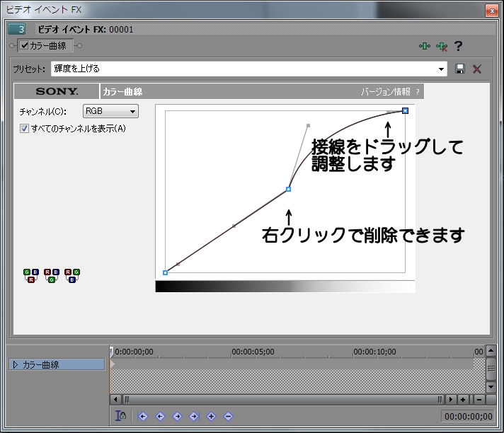This screenshot has height=433, width=504.
Task: Delete the preset with the red X
Action: click(x=477, y=69)
